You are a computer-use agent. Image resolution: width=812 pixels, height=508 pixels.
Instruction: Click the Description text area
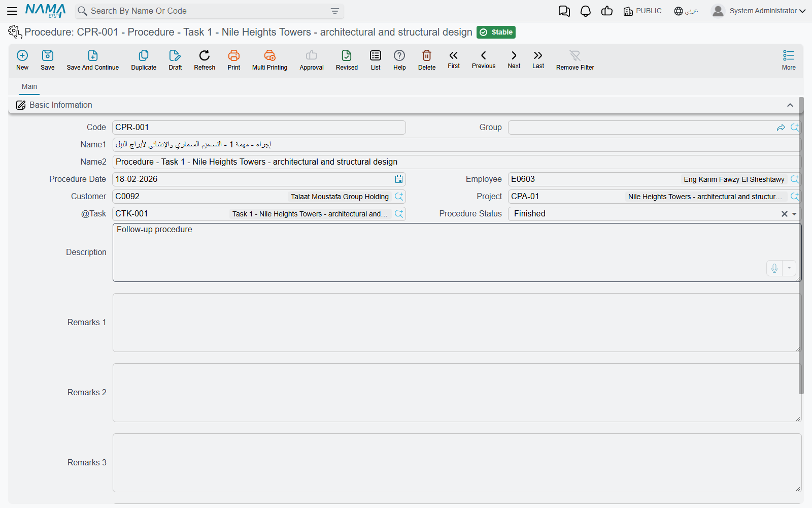(x=457, y=252)
